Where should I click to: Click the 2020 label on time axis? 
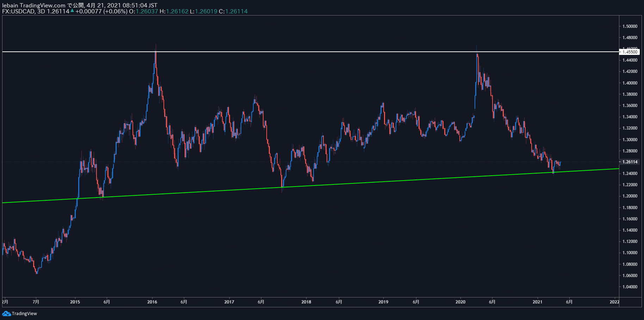click(x=460, y=302)
